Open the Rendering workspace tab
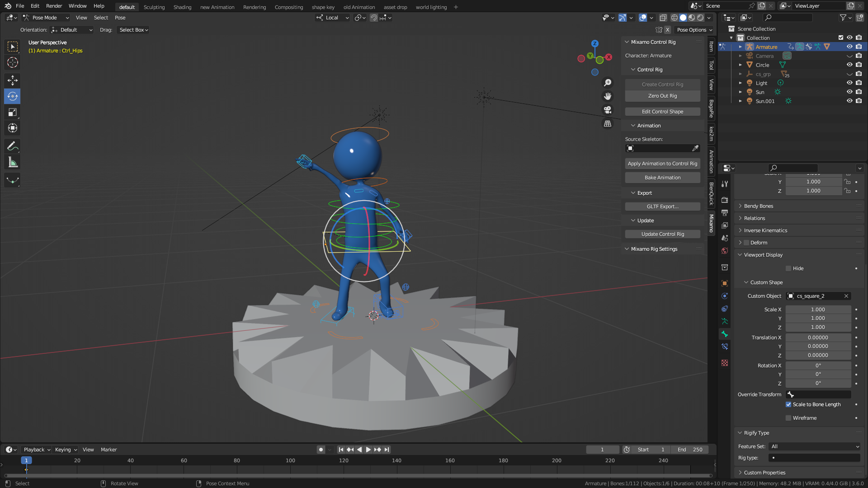Screen dimensions: 868x488 coord(255,7)
